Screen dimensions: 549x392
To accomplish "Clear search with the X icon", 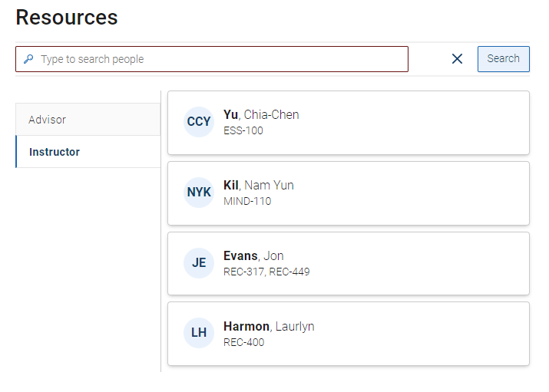I will pos(457,59).
